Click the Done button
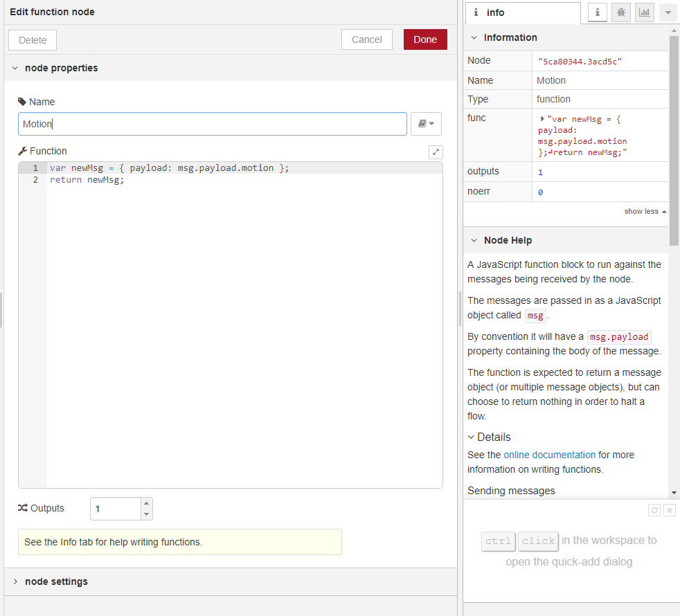 [x=425, y=39]
